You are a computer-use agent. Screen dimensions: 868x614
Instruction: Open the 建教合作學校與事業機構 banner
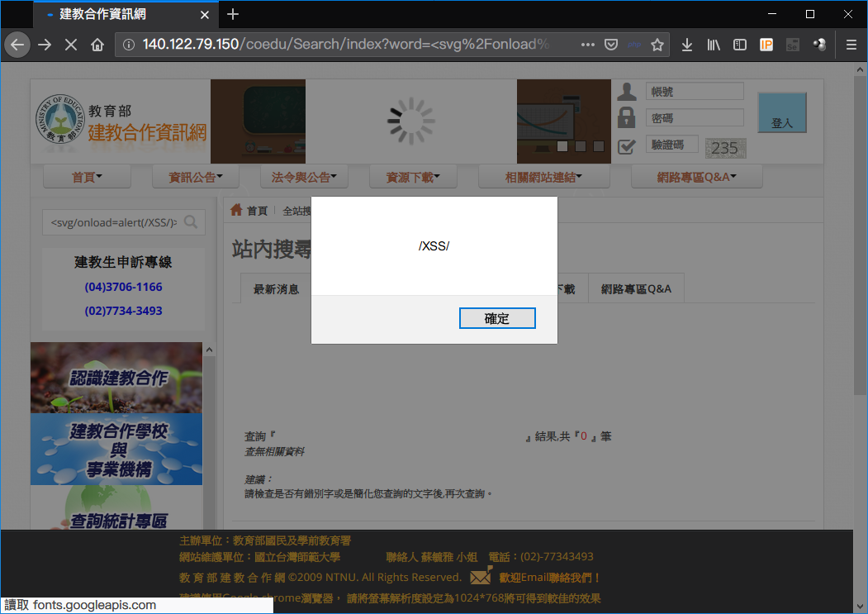pyautogui.click(x=116, y=450)
